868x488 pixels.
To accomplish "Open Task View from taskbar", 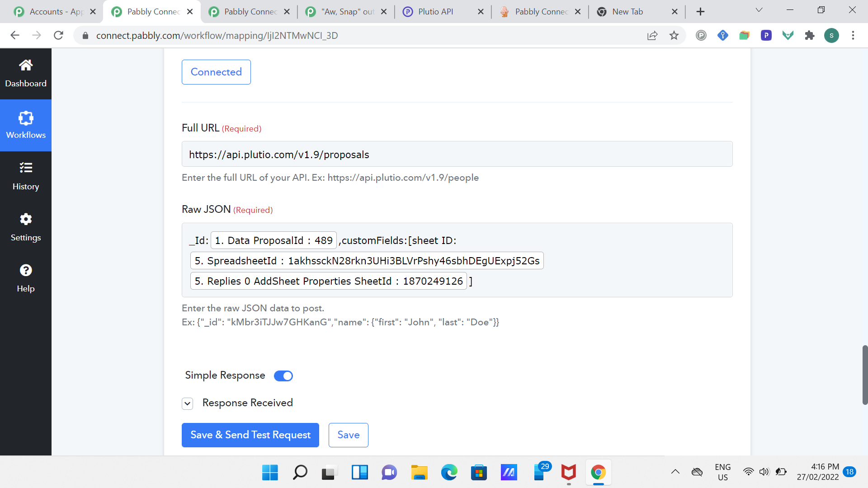I will (x=330, y=473).
